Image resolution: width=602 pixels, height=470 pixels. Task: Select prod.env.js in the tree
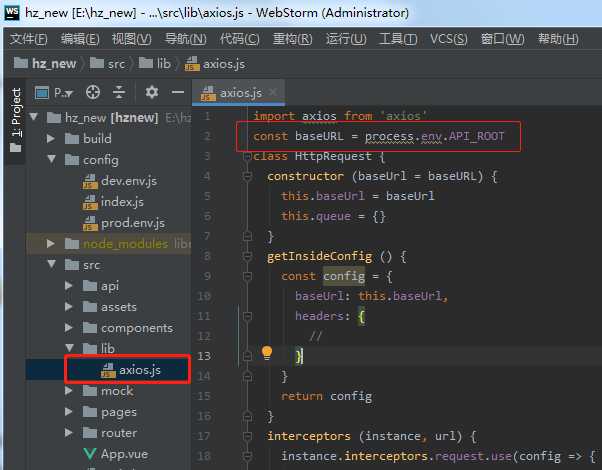pos(124,223)
